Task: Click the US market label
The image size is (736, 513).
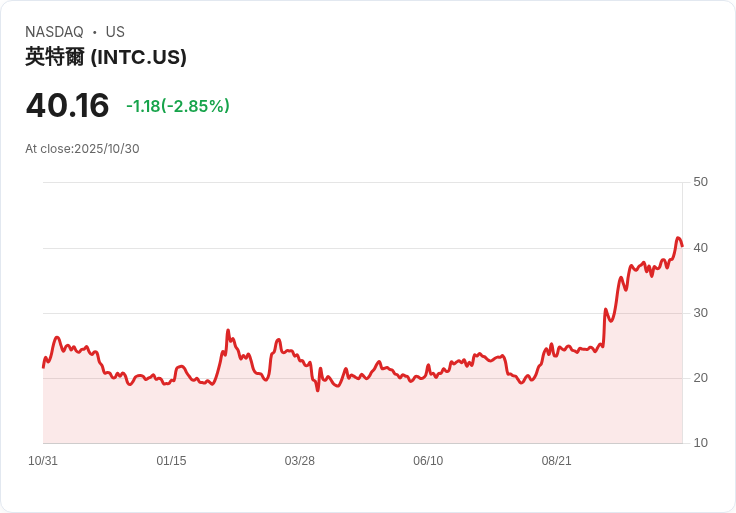Action: point(115,32)
